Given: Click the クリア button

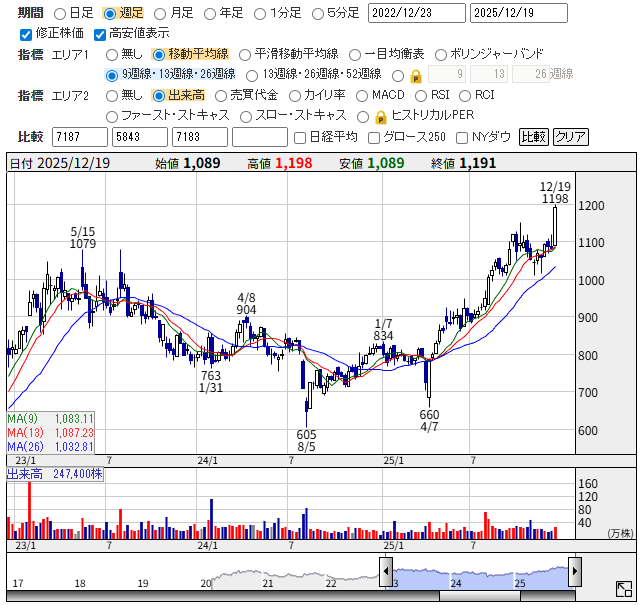Looking at the screenshot, I should 571,137.
